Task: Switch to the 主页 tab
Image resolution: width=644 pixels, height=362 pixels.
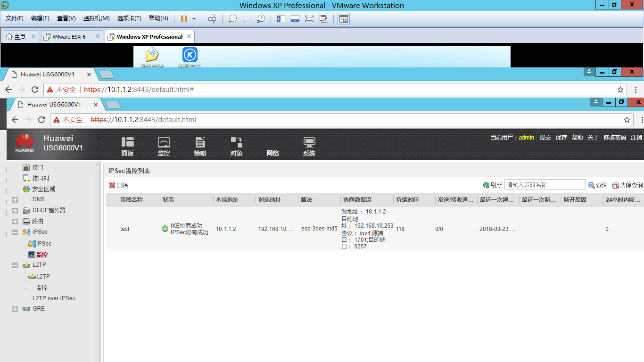Action: 20,37
